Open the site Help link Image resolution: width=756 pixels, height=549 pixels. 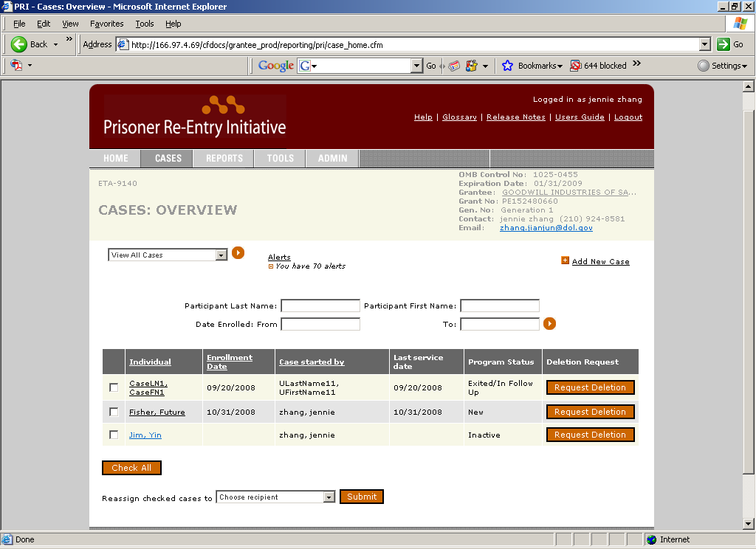(x=423, y=117)
